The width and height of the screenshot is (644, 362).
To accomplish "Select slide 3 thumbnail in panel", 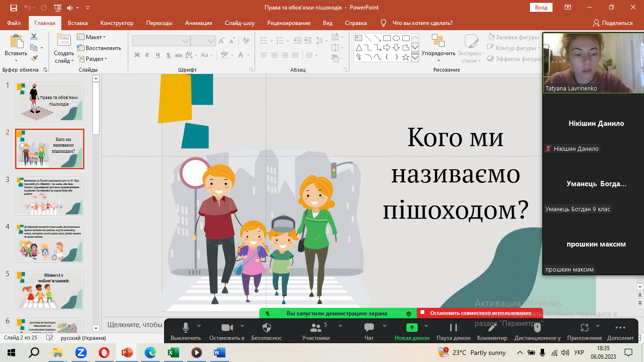I will pyautogui.click(x=50, y=196).
